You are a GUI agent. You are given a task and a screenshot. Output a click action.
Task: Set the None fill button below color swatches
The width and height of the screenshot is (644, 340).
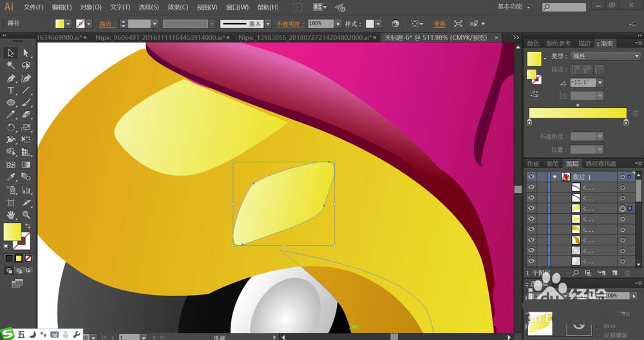point(28,258)
